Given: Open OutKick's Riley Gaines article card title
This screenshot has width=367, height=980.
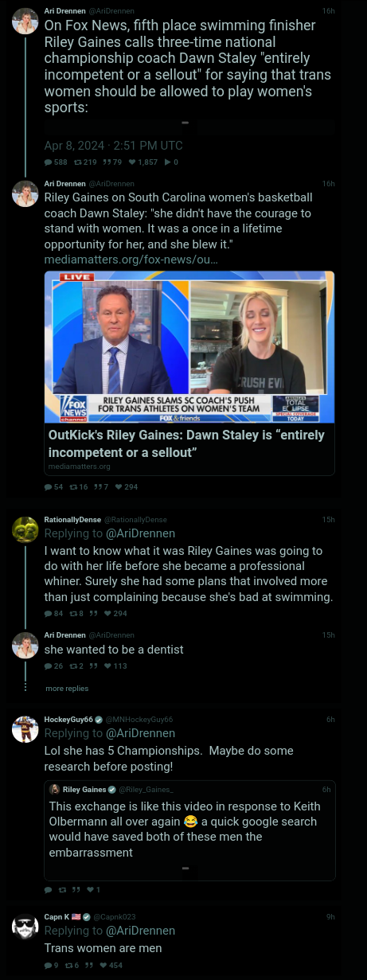Looking at the screenshot, I should click(186, 443).
